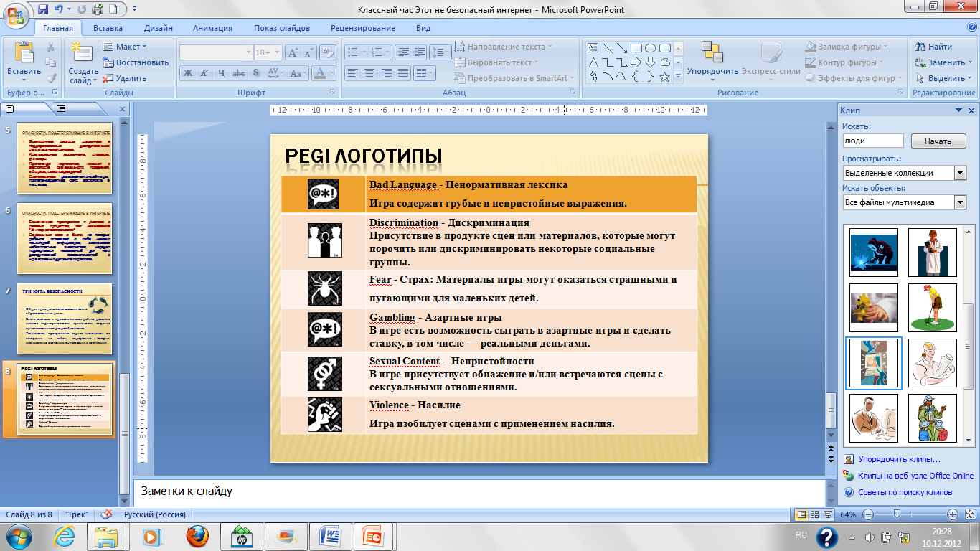Open Клипы на веб-узле Office Online link

(x=915, y=476)
